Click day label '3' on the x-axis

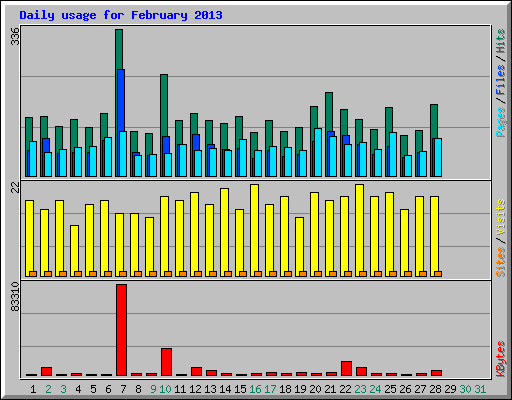click(63, 389)
